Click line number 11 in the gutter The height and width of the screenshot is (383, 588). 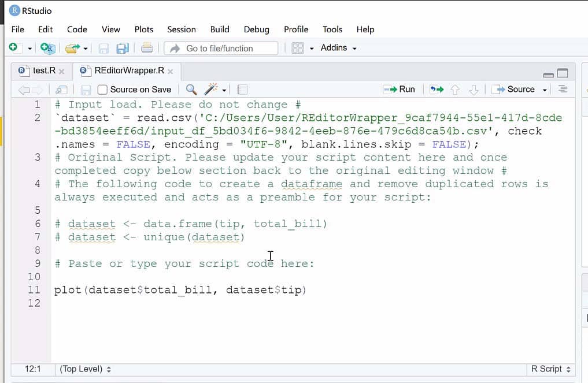(x=34, y=289)
